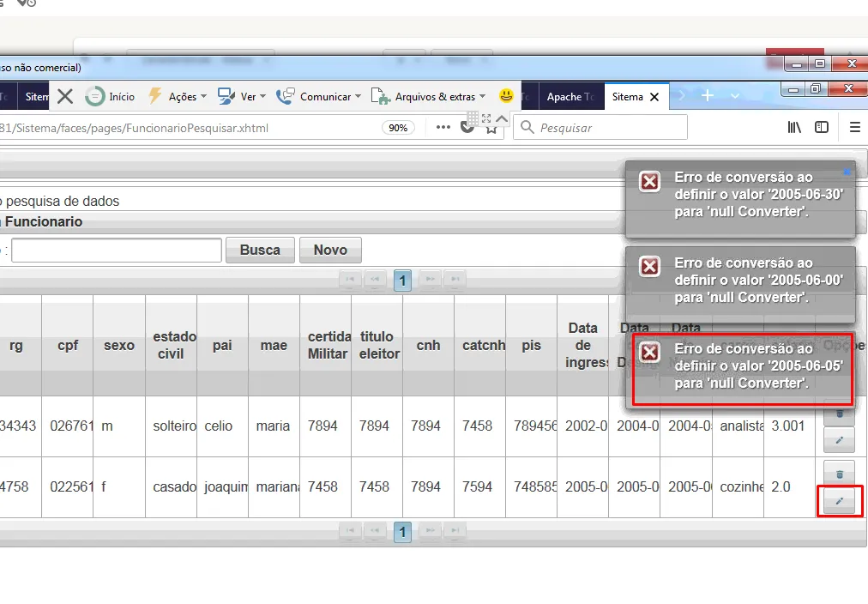The image size is (868, 604).
Task: Delete the celio employee row
Action: tap(839, 414)
